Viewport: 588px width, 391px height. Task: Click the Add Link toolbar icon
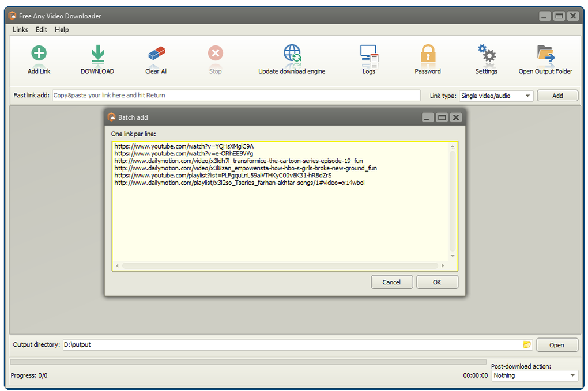39,53
